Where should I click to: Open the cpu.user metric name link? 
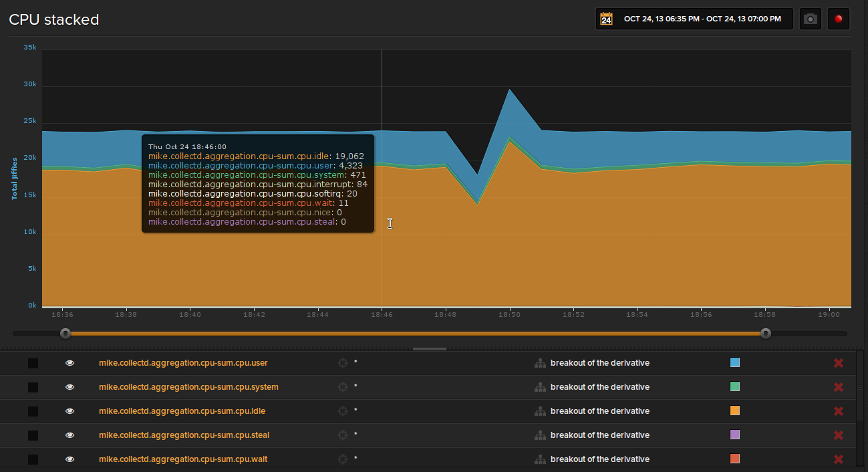coord(183,362)
